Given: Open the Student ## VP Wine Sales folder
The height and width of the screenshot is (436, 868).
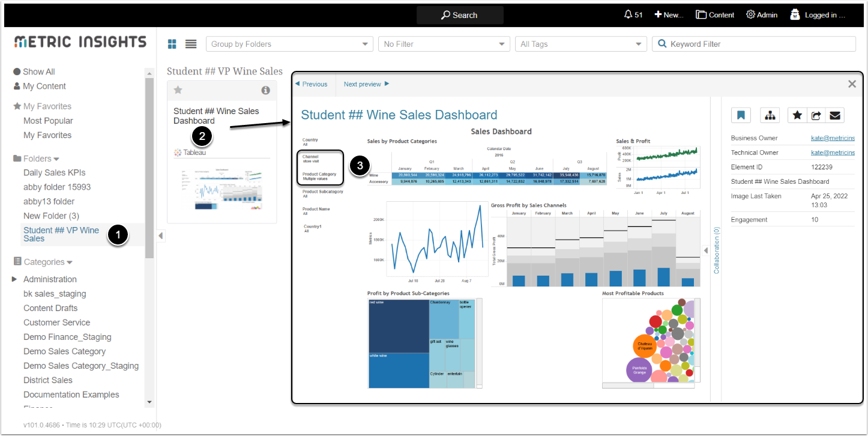Looking at the screenshot, I should point(61,234).
